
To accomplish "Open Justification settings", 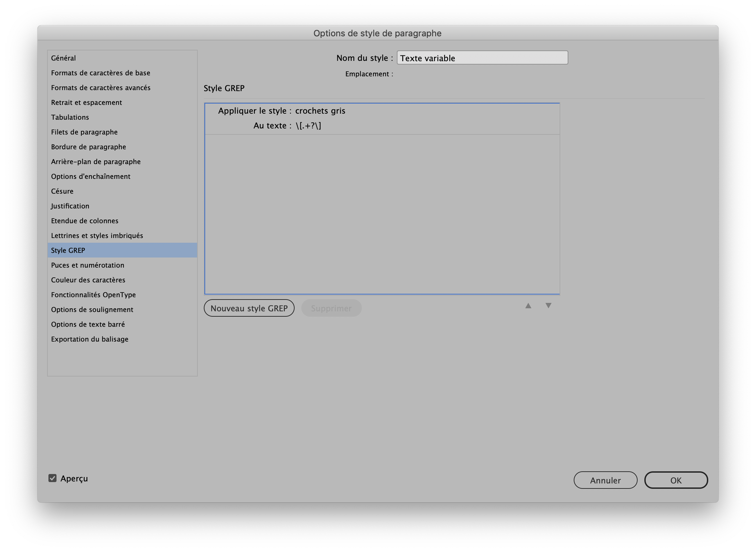I will (x=122, y=206).
